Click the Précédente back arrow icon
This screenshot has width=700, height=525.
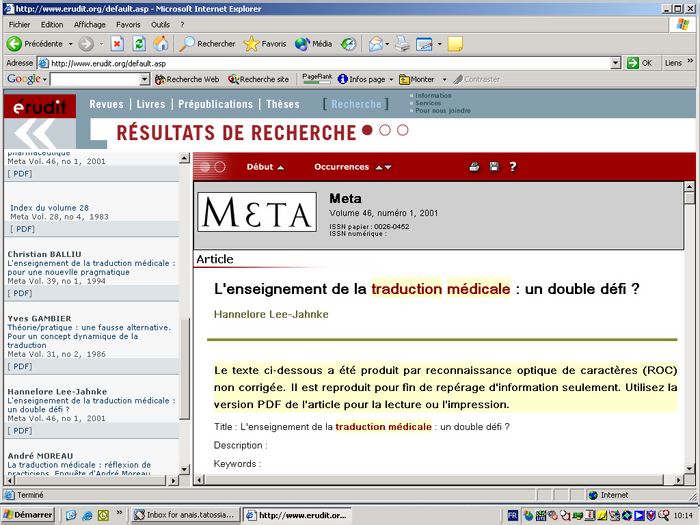[x=14, y=44]
